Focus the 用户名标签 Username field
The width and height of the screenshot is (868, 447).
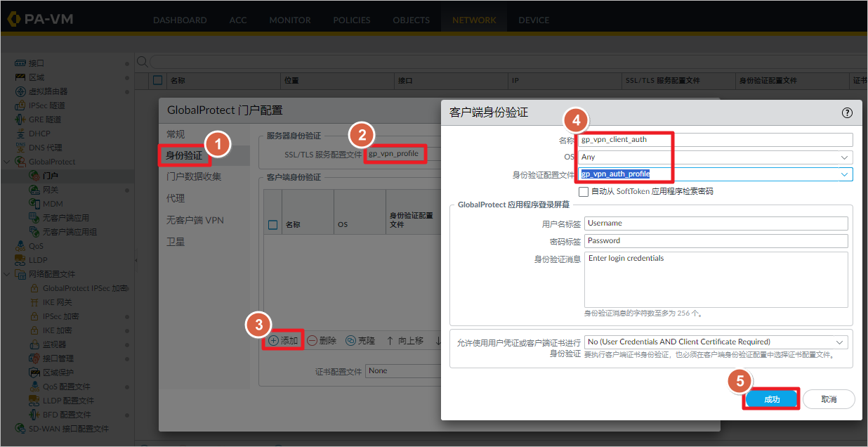coord(716,223)
